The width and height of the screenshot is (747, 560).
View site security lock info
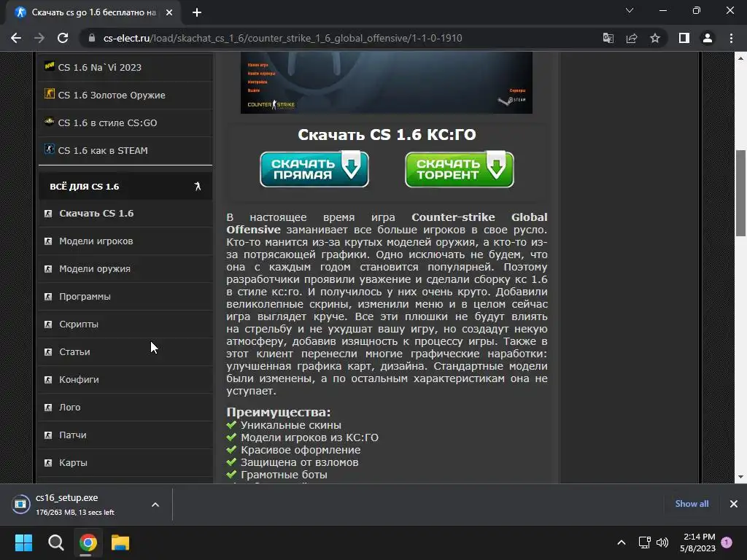[92, 38]
